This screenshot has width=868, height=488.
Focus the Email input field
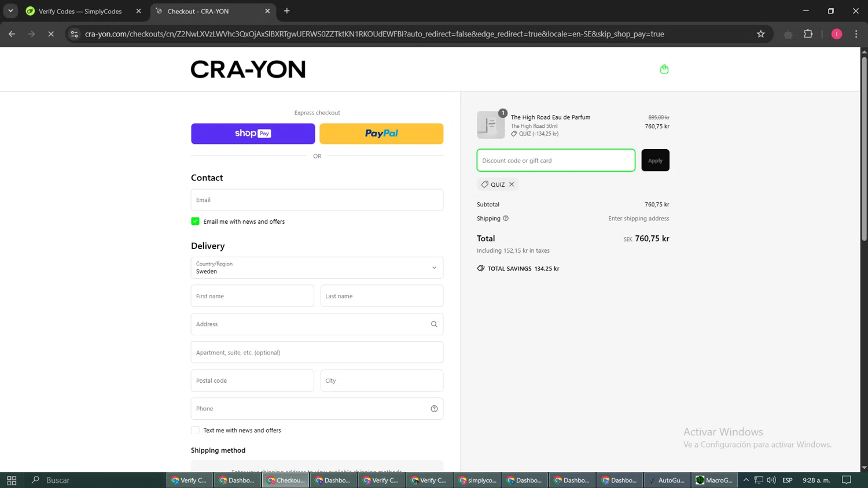click(x=317, y=200)
